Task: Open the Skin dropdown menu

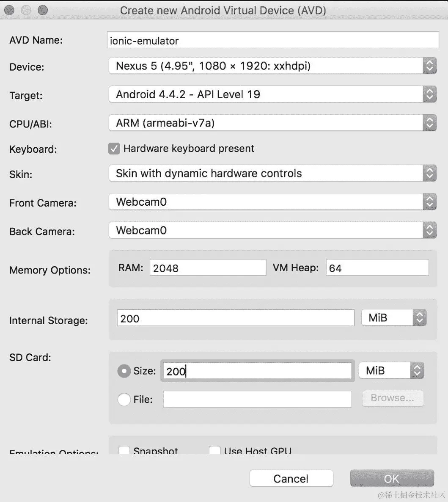Action: tap(272, 173)
